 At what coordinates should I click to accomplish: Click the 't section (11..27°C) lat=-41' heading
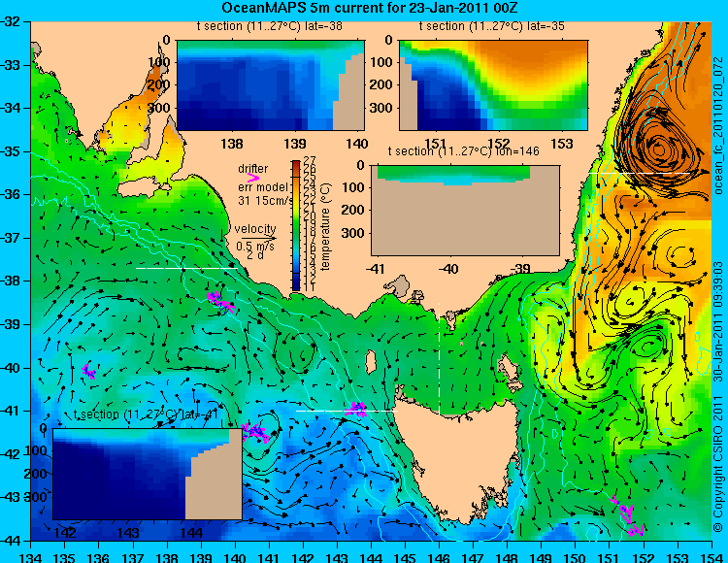146,414
